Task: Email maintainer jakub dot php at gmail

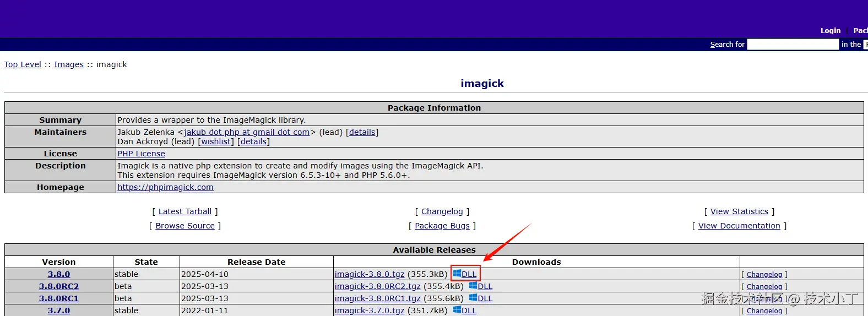Action: (x=247, y=132)
